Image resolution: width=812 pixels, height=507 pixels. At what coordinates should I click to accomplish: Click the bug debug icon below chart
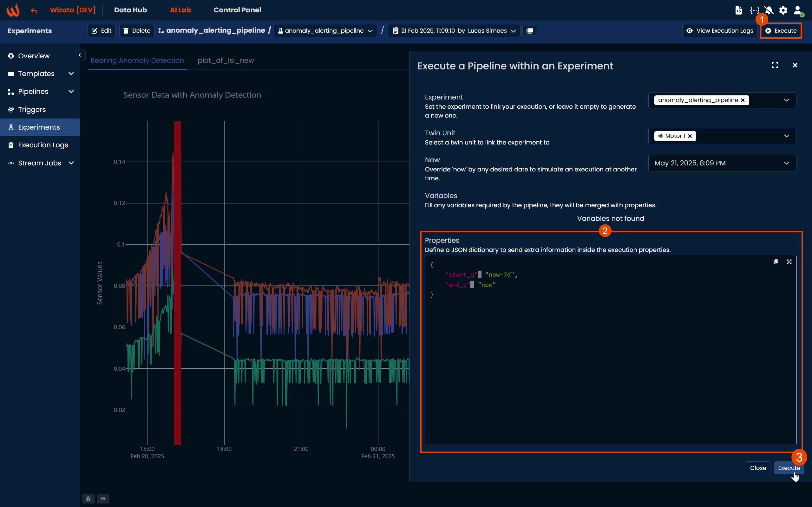click(88, 499)
